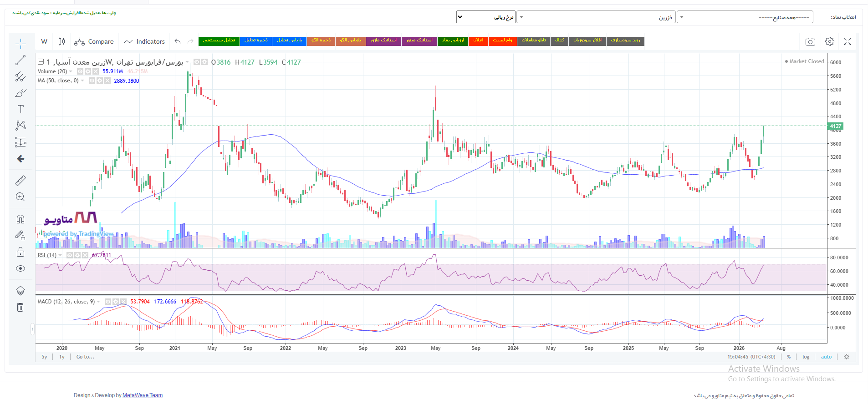
Task: Toggle log scale mode
Action: coord(806,357)
